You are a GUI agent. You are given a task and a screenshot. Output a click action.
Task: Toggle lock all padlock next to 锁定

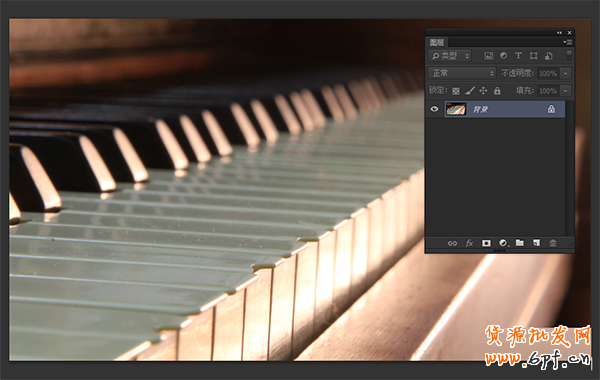(497, 91)
